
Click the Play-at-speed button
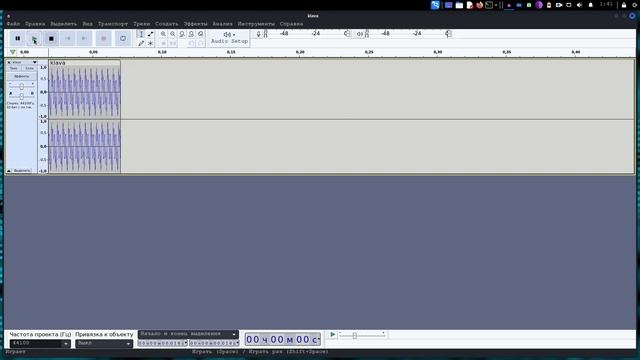click(333, 335)
